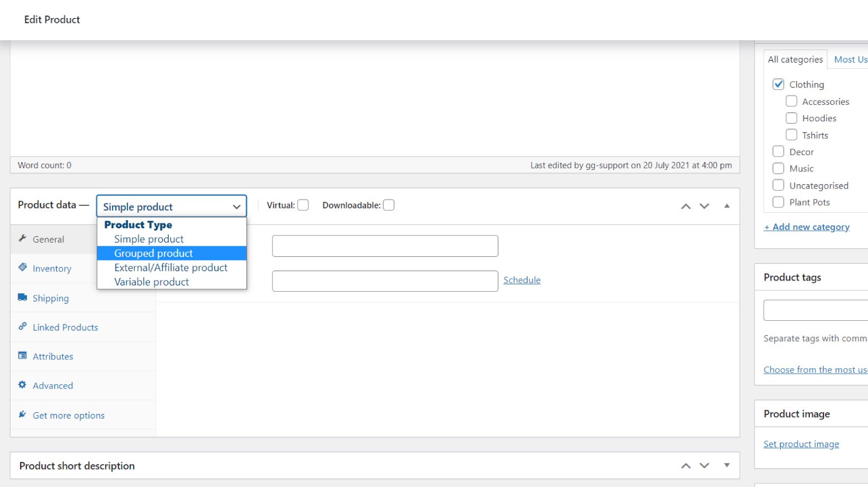The height and width of the screenshot is (487, 868).
Task: Click the Attributes list icon
Action: coord(22,356)
